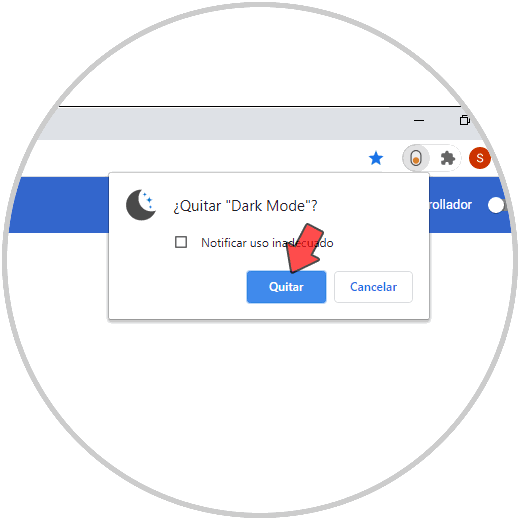Restore down the Chrome window

coord(464,120)
